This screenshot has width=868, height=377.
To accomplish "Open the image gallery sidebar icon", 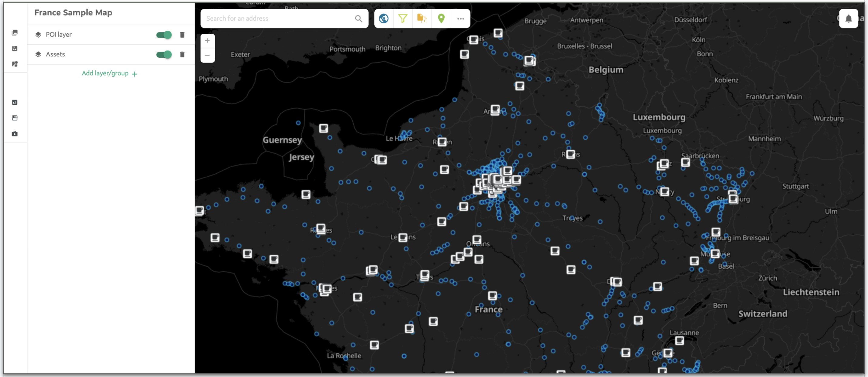I will [x=15, y=33].
